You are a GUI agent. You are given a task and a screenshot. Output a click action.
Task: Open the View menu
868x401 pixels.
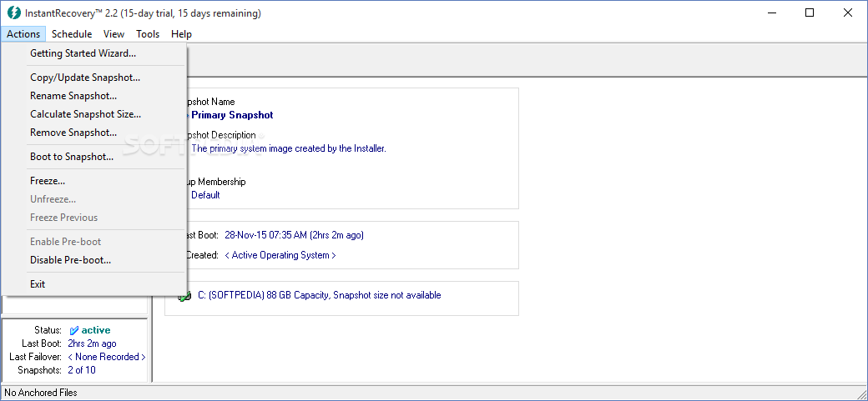114,33
